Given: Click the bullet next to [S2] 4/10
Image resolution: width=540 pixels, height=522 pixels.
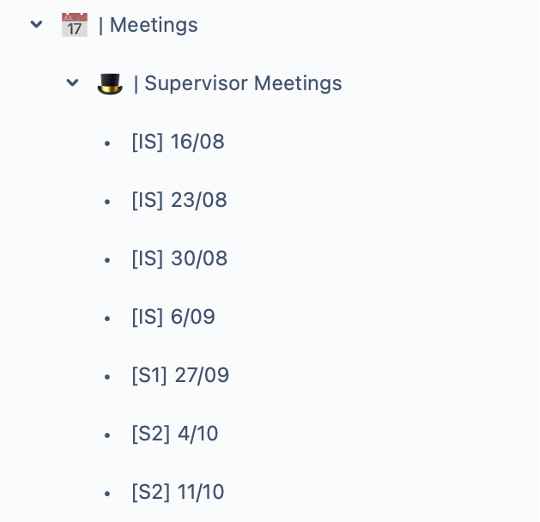Looking at the screenshot, I should pyautogui.click(x=107, y=436).
